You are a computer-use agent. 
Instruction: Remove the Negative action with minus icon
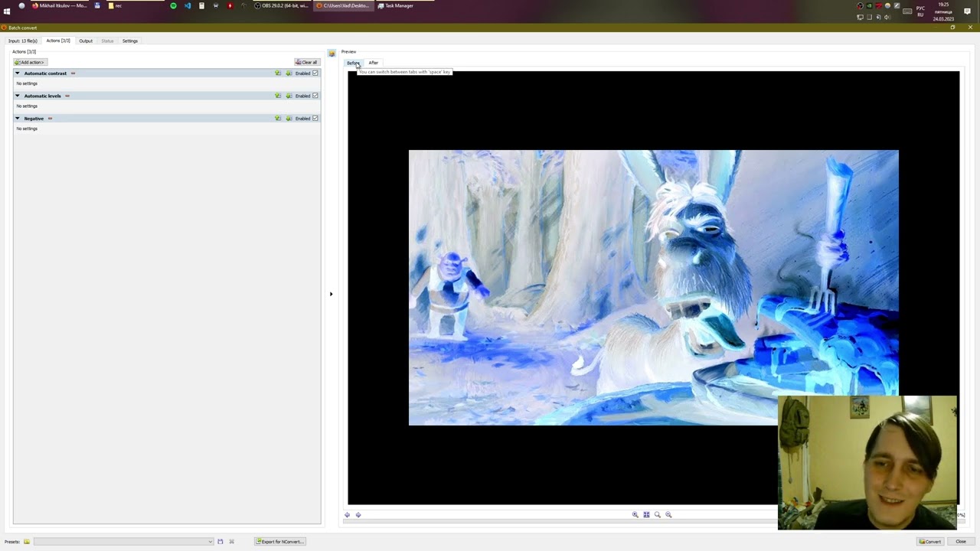50,119
